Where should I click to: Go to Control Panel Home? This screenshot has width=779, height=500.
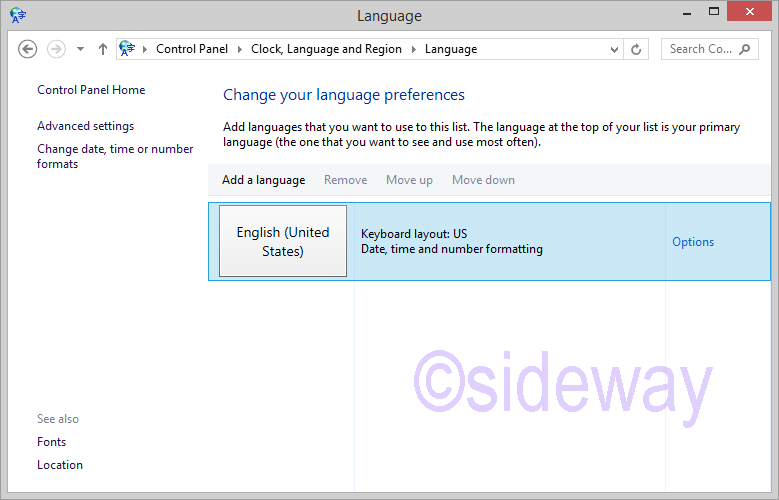pos(91,90)
